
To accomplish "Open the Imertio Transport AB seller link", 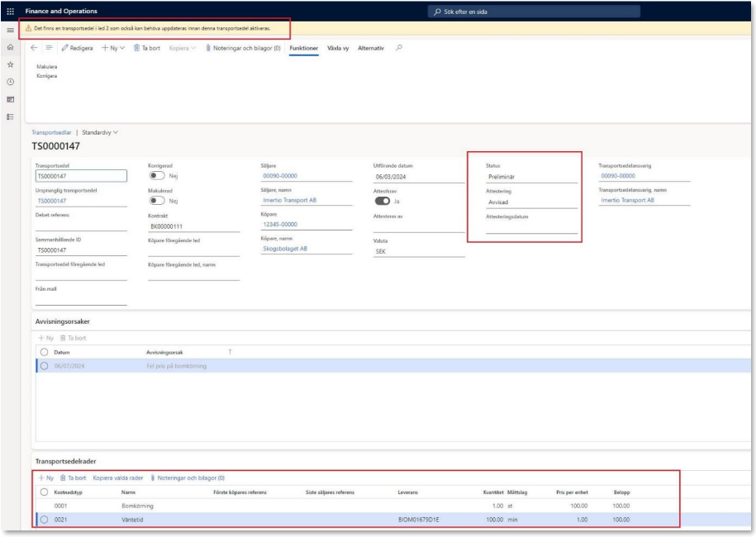I will 288,200.
